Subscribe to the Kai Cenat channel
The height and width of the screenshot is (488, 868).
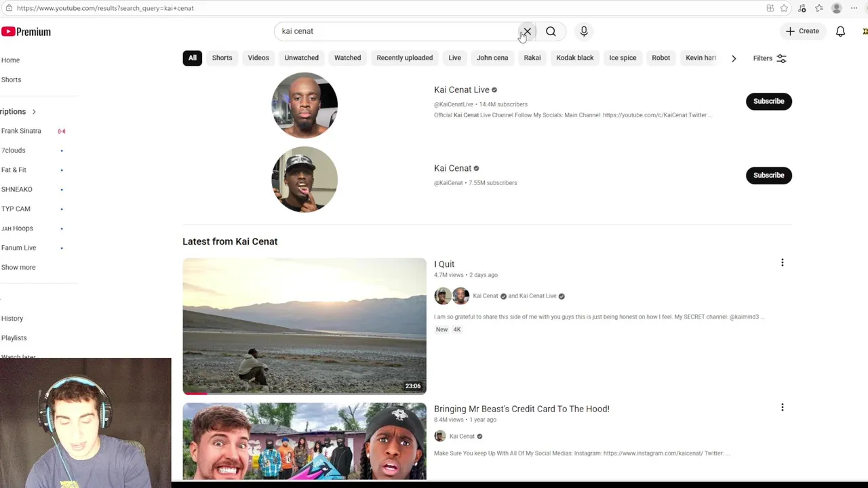pyautogui.click(x=769, y=175)
